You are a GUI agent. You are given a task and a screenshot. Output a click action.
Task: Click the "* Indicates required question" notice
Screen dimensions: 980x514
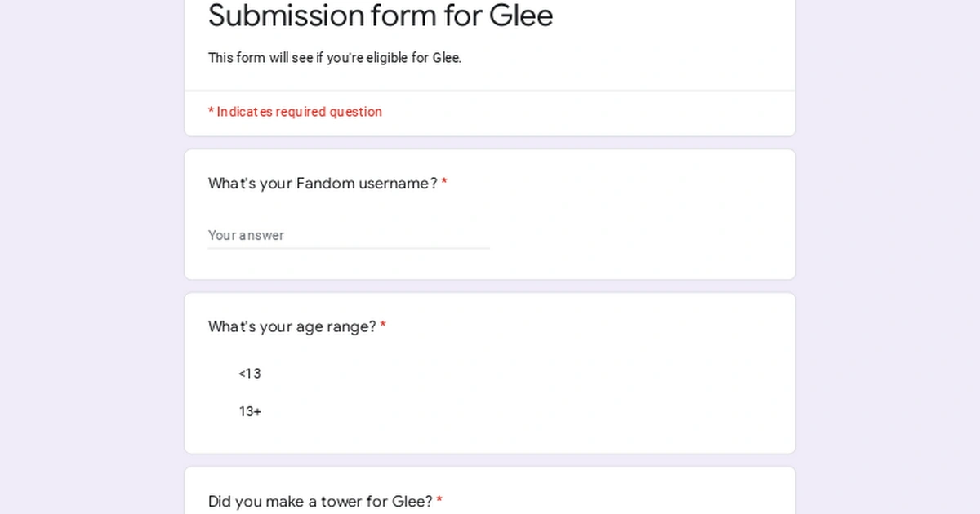(295, 112)
